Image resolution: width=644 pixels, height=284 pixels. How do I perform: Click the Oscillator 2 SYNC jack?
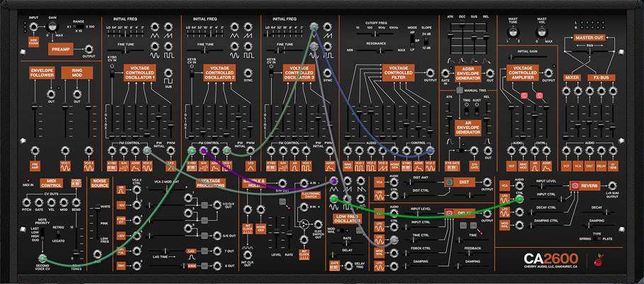[248, 72]
